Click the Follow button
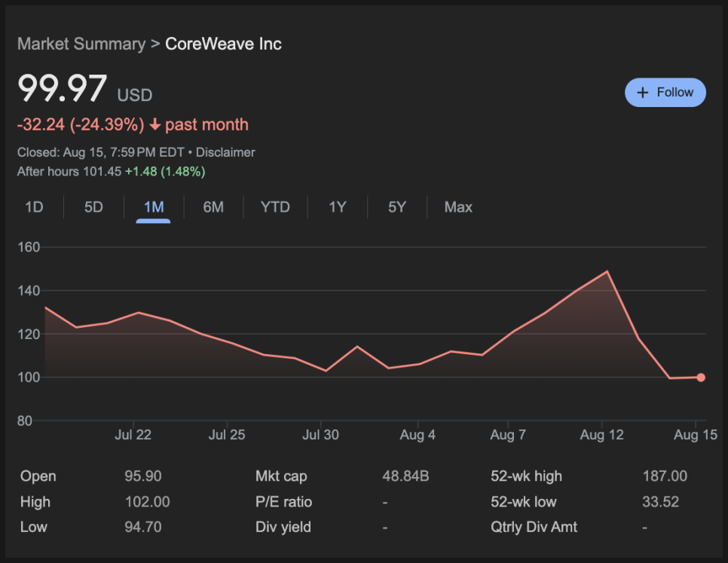Screen dimensions: 728x563 [x=665, y=93]
